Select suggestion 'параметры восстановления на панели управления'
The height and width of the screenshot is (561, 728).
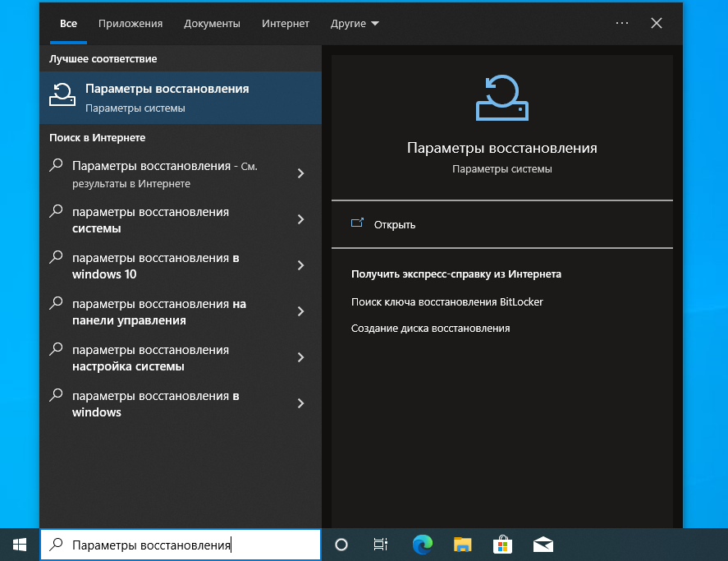click(x=181, y=311)
